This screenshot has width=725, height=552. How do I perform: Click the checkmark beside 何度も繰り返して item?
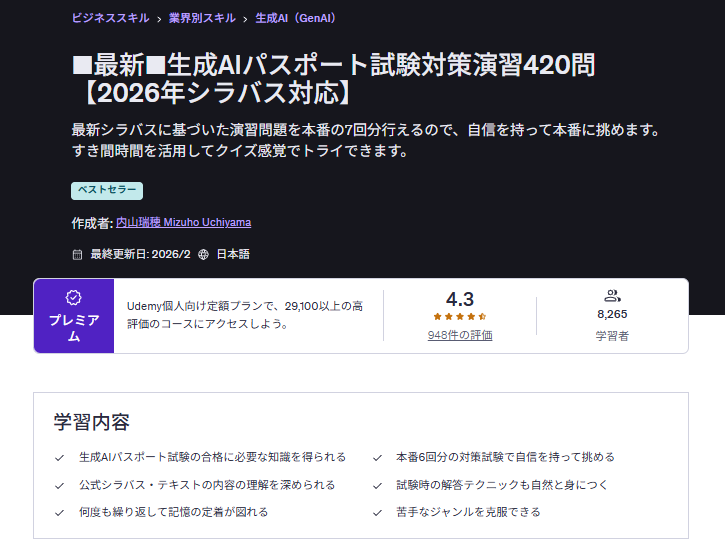tap(59, 512)
